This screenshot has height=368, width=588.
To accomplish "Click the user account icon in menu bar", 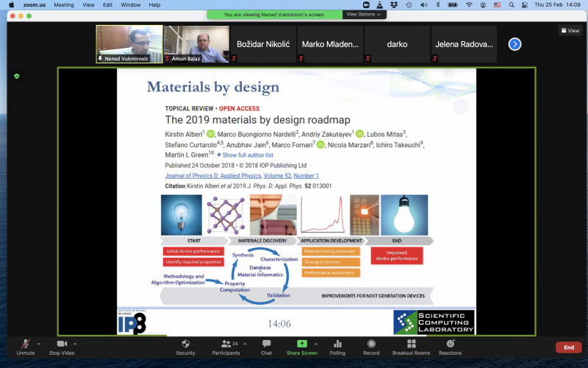I will pos(483,5).
